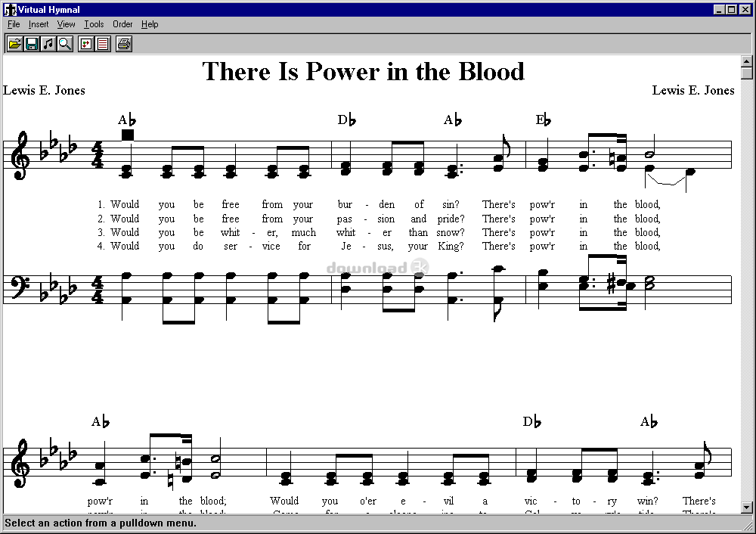Click verse 1 word 'sin?'

[x=451, y=204]
